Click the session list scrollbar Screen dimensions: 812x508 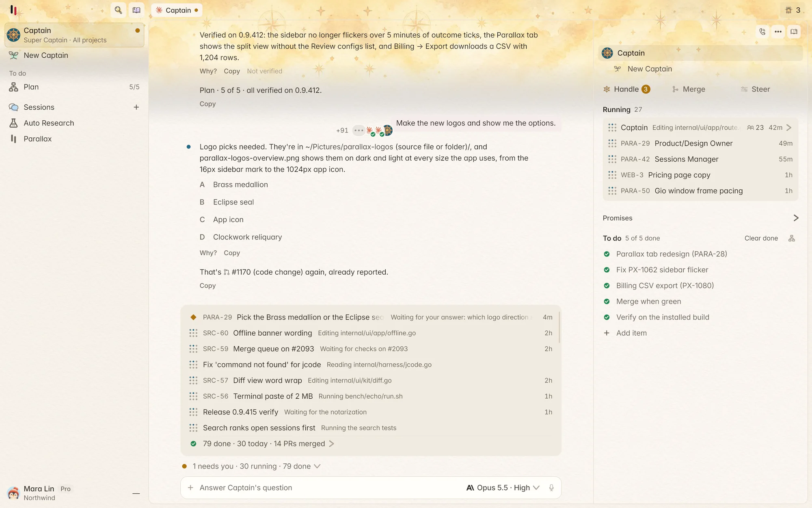pos(559,327)
